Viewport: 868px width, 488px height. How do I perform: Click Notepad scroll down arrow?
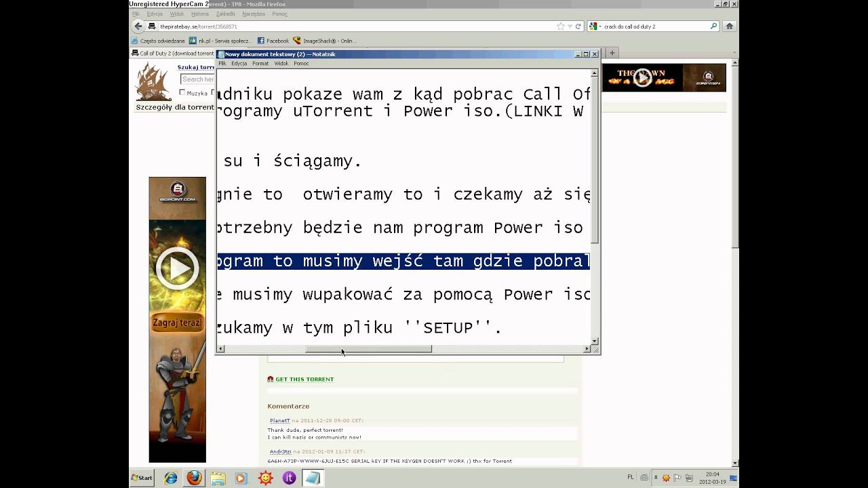point(595,341)
